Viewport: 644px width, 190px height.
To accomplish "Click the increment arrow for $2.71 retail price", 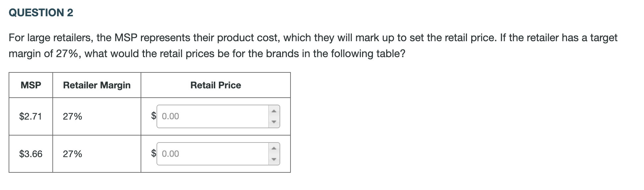I will 274,111.
